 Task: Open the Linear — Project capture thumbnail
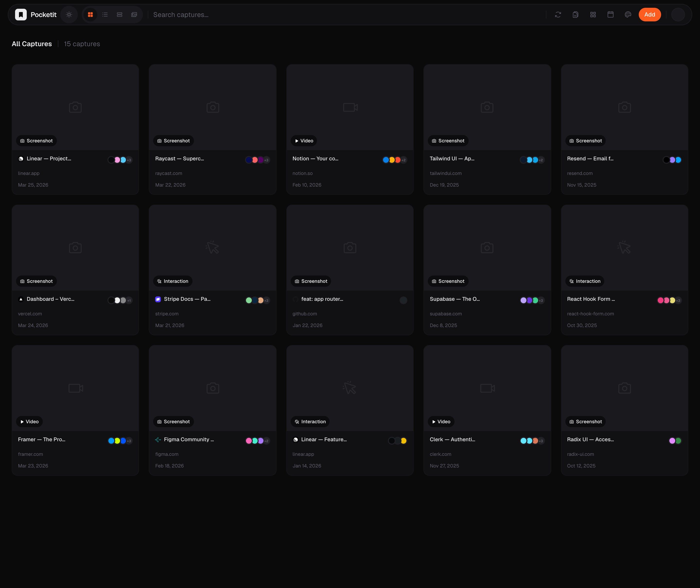pyautogui.click(x=75, y=107)
